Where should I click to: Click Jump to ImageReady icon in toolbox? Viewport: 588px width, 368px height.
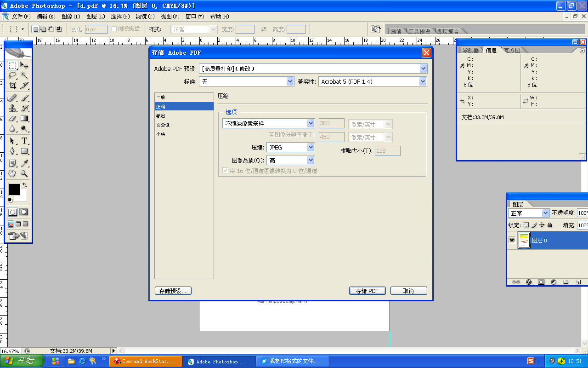tap(18, 236)
